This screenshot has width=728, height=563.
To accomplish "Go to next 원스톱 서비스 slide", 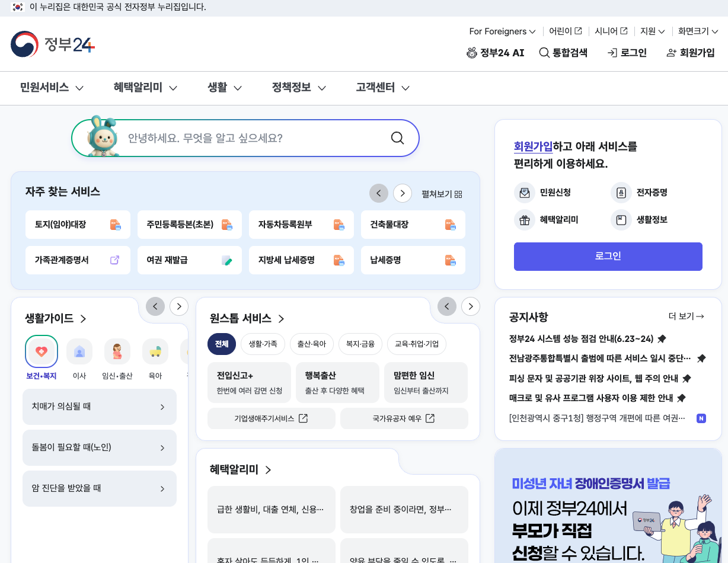I will [471, 306].
